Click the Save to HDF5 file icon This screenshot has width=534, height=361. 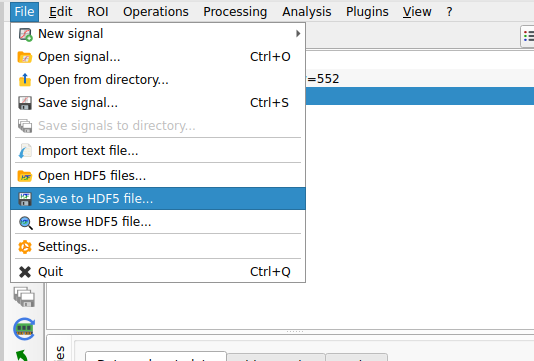[x=25, y=199]
